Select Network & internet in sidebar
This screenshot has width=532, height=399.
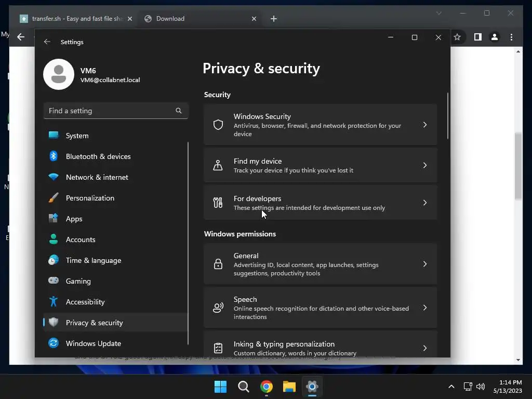point(115,177)
